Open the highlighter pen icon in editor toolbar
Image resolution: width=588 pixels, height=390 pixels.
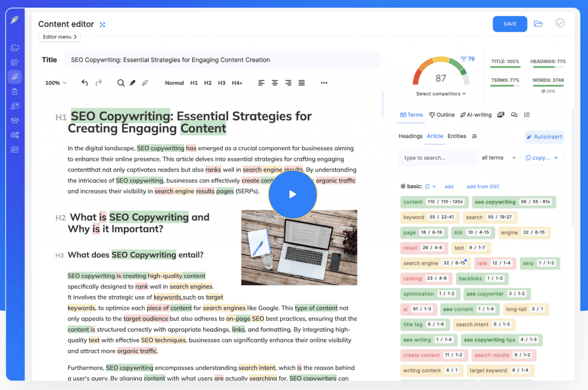132,83
